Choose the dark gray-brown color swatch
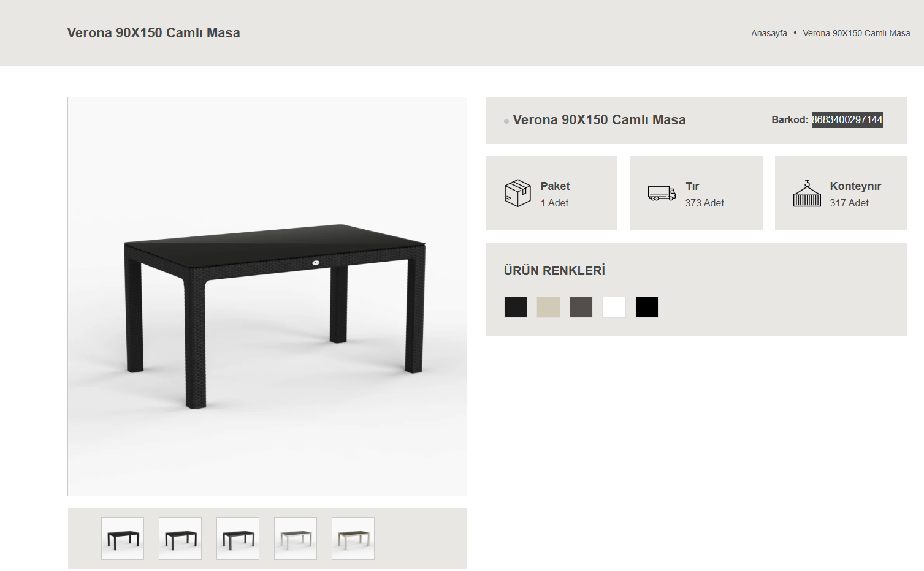Screen dimensions: 924x571 pos(581,307)
